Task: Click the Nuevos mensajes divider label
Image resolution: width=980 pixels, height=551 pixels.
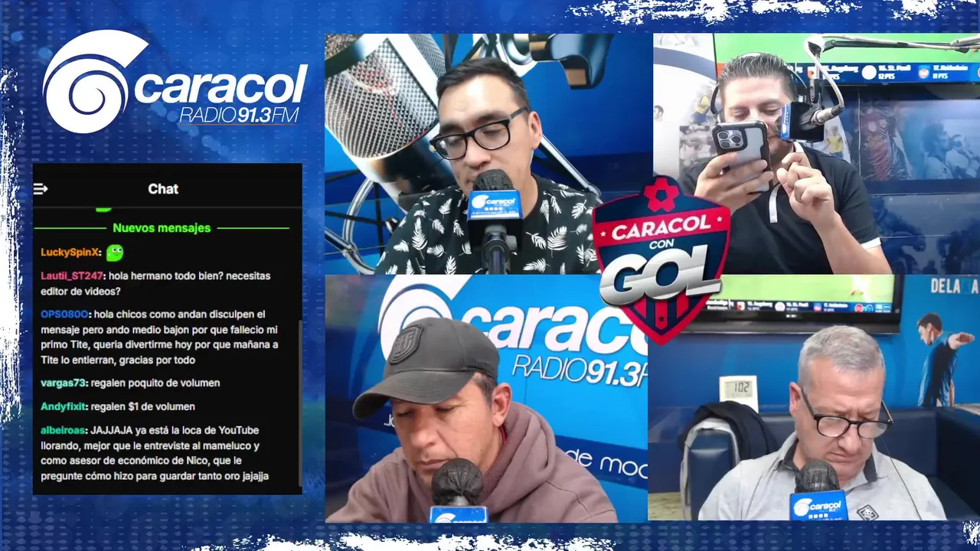Action: click(162, 228)
